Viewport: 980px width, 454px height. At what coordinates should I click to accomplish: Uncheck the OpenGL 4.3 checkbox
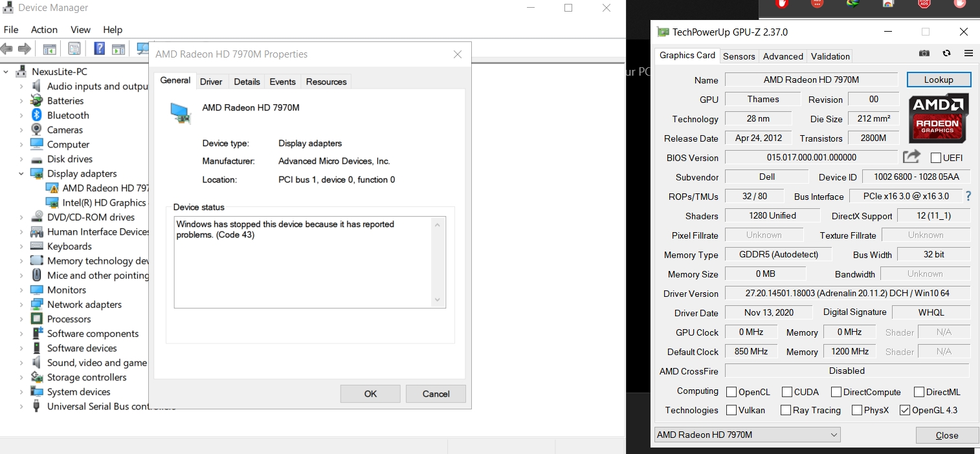pyautogui.click(x=905, y=410)
